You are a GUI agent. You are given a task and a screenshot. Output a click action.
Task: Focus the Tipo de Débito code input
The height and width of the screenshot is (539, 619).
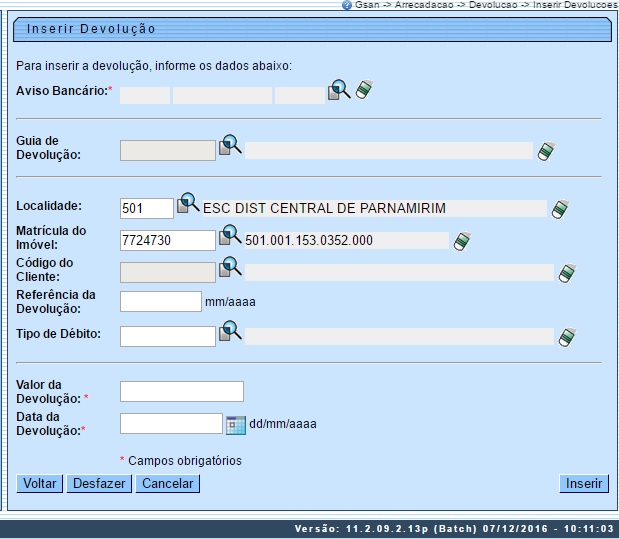[x=168, y=336]
